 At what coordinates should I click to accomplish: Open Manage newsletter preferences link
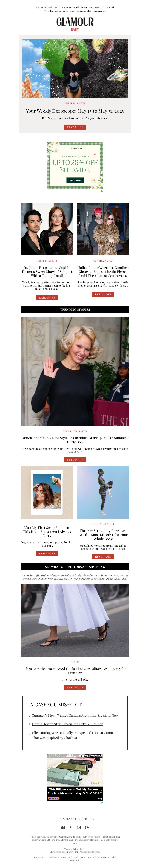[91, 11]
